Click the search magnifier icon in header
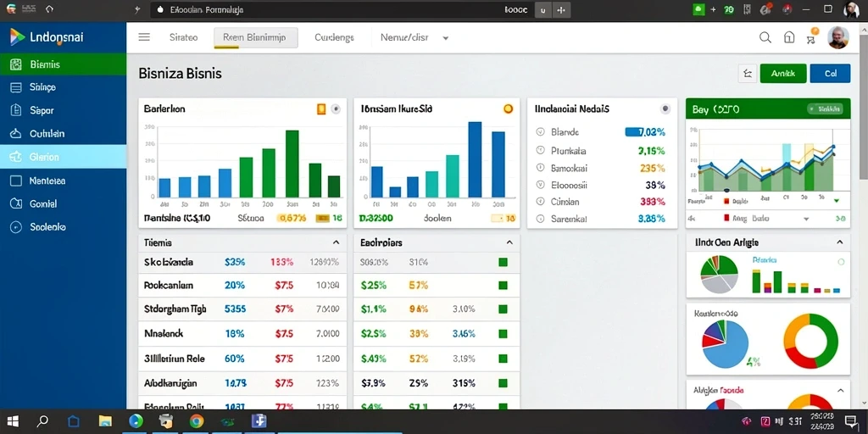The height and width of the screenshot is (434, 868). (x=765, y=37)
